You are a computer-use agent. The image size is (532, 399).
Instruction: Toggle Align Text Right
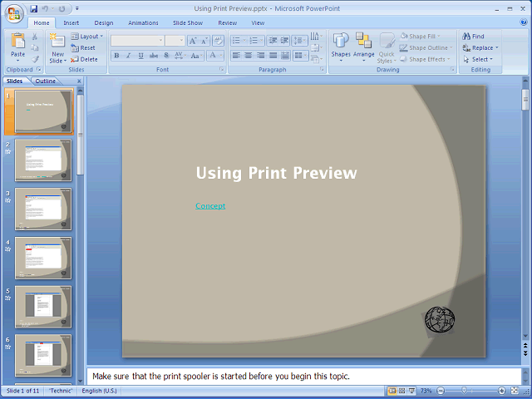tap(260, 56)
